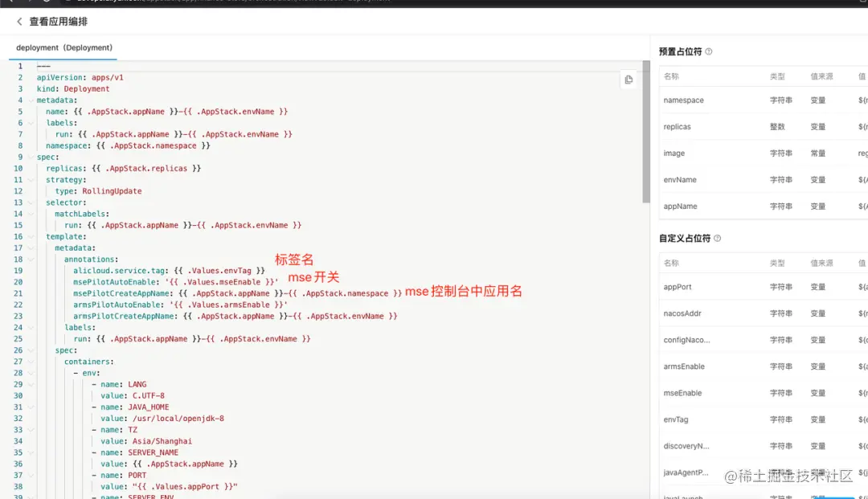
Task: Fold the labels block at line 6
Action: click(x=31, y=123)
